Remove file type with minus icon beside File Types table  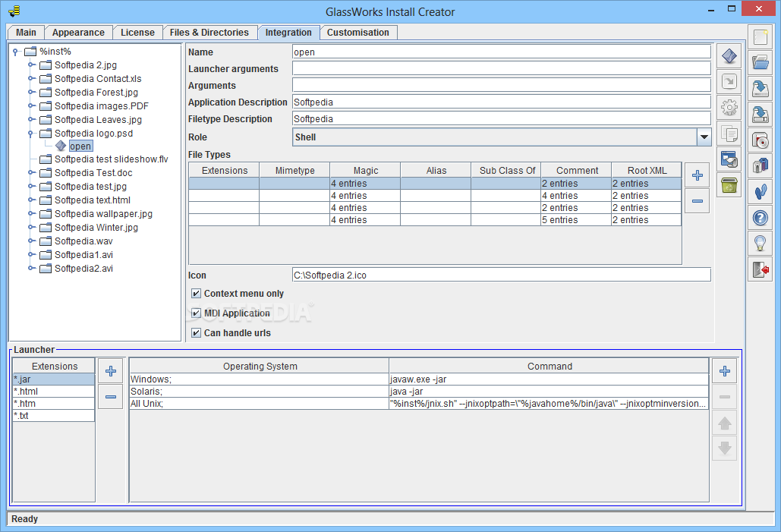698,201
